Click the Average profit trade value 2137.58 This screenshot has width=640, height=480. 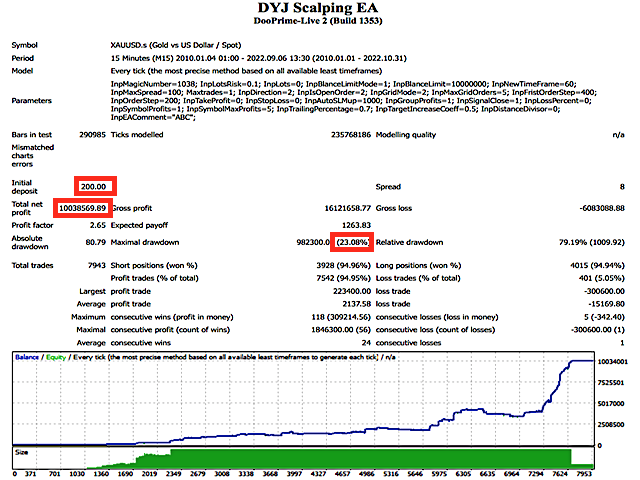(356, 304)
